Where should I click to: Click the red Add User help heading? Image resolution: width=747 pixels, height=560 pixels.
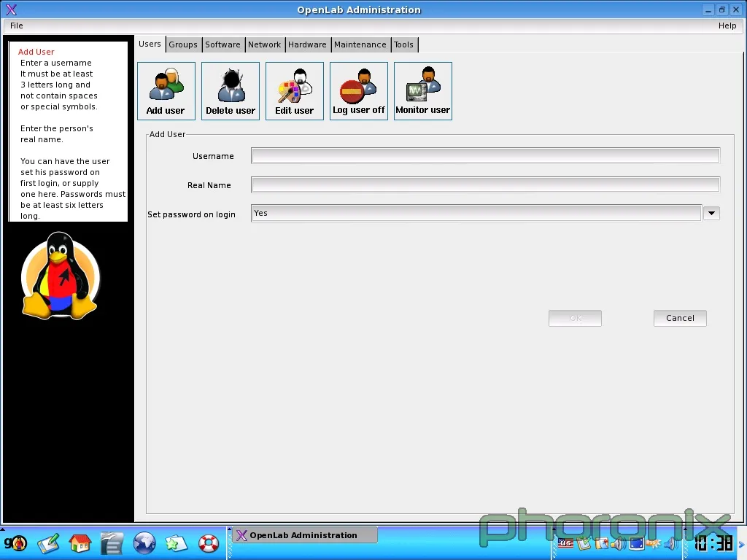coord(36,52)
